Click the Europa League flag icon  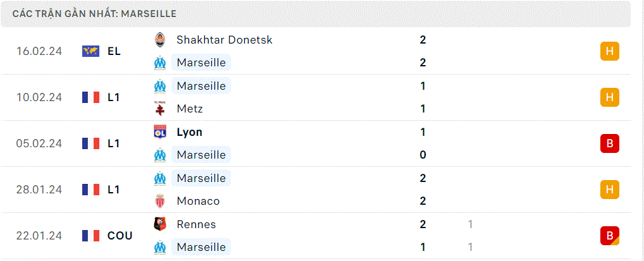click(90, 51)
